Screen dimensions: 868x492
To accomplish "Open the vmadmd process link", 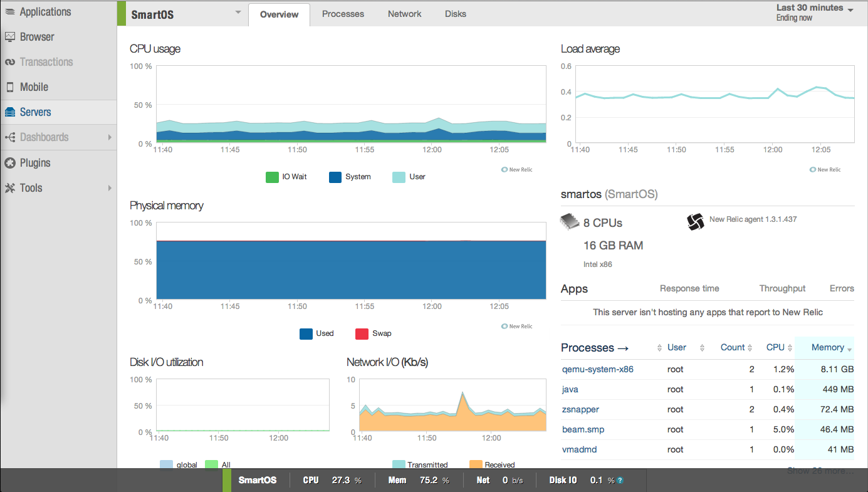I will pos(580,449).
